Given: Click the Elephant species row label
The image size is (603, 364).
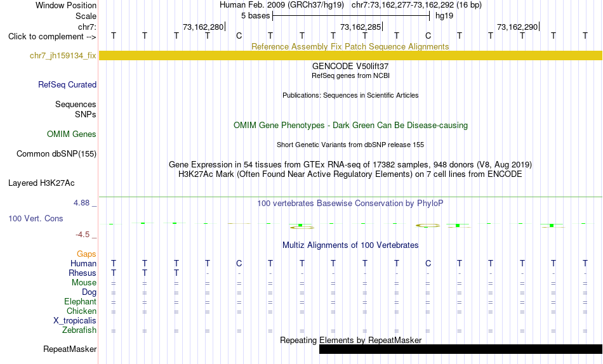Looking at the screenshot, I should tap(81, 302).
